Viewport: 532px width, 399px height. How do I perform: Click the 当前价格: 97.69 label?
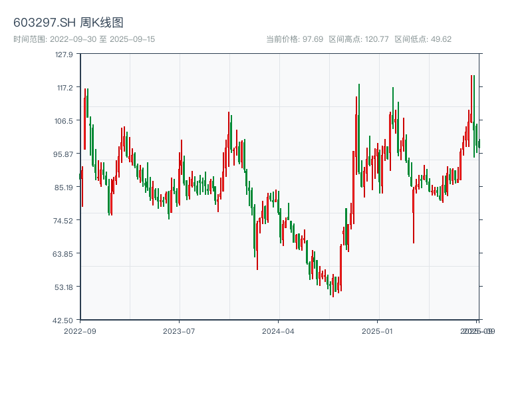tap(295, 39)
